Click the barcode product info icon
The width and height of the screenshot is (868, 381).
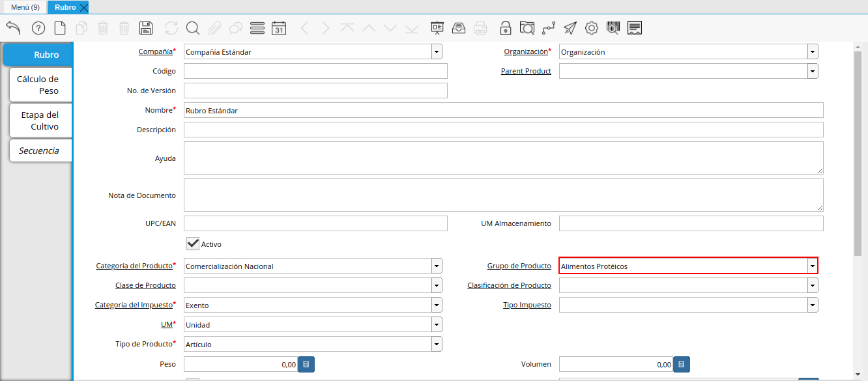613,28
